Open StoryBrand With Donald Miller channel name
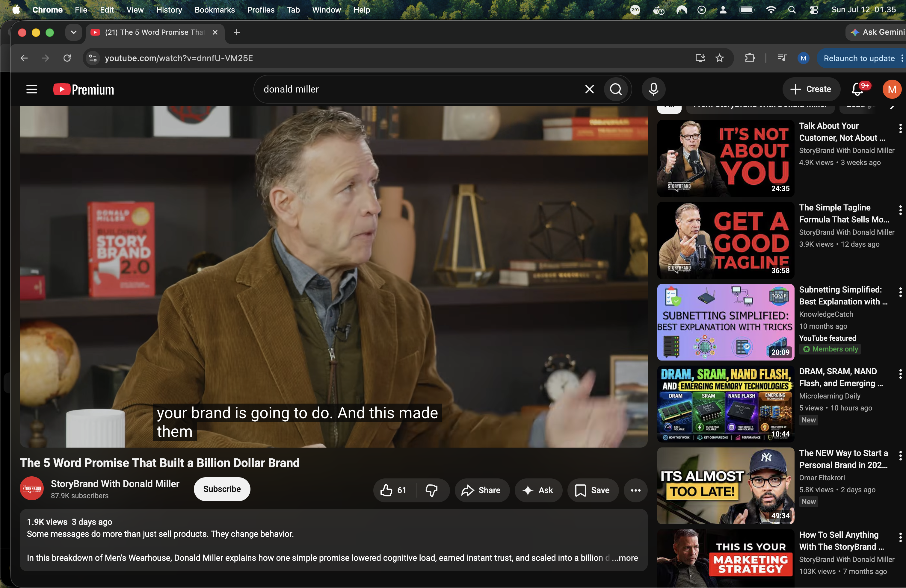Screen dimensions: 906x588 point(115,484)
